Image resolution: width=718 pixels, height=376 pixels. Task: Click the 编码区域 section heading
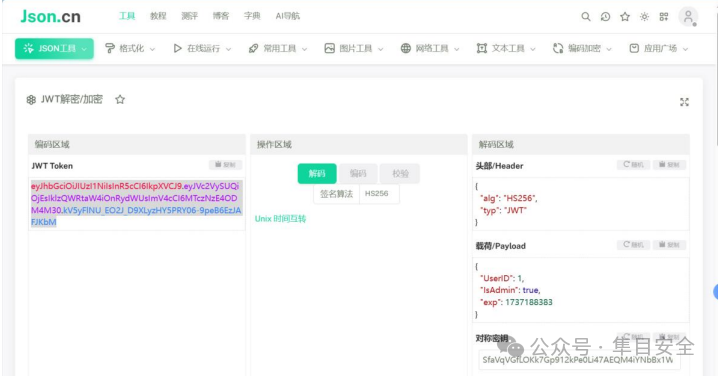[x=52, y=144]
